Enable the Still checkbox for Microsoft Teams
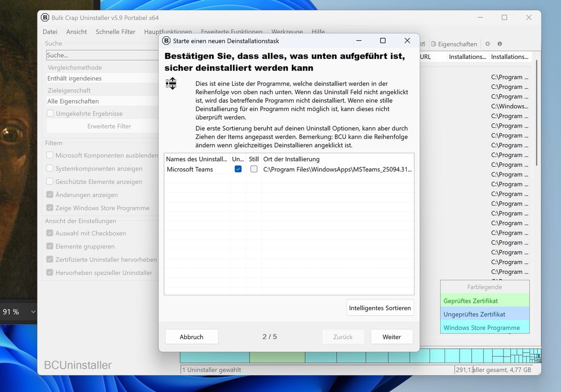Screen dimensions: 561x392 (x=254, y=169)
